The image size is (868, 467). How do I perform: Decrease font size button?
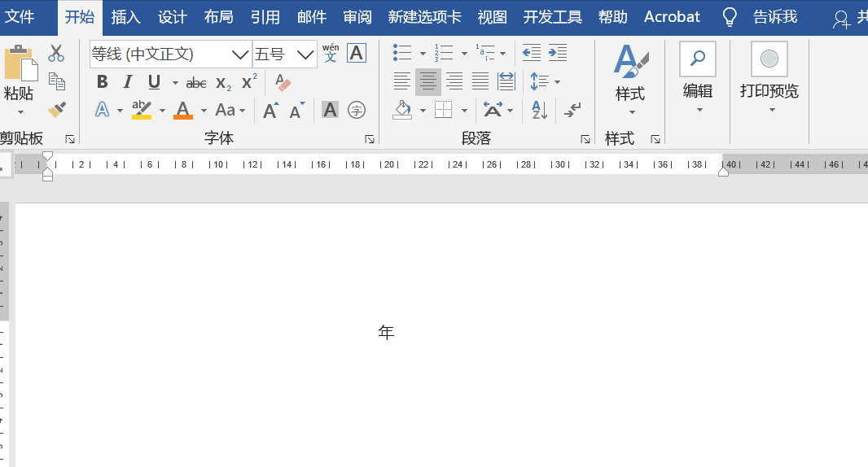point(297,110)
